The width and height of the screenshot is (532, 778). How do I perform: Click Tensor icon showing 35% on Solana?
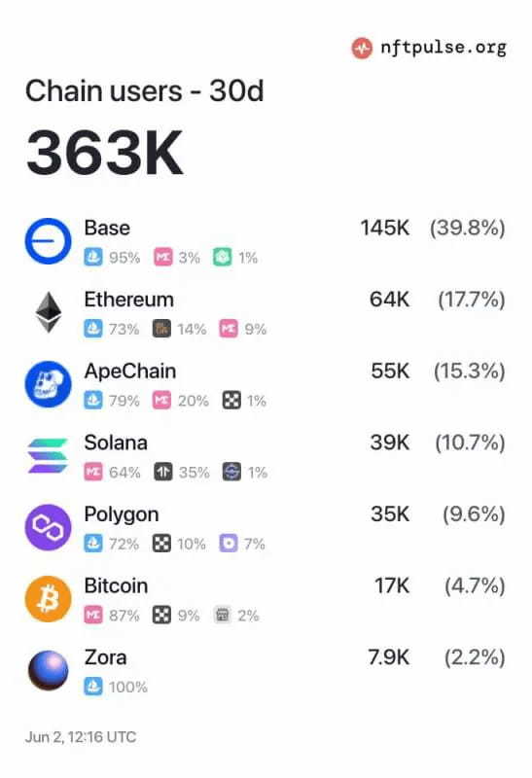click(x=162, y=472)
